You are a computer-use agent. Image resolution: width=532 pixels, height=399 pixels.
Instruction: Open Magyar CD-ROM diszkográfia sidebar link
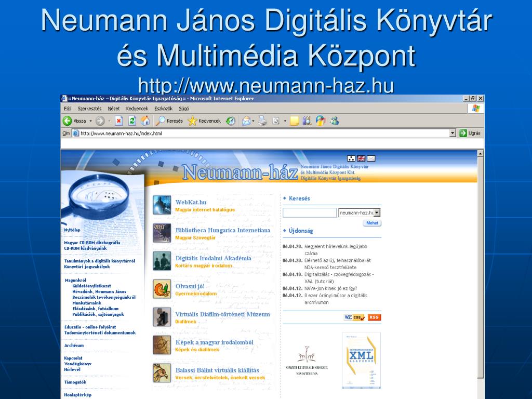92,243
